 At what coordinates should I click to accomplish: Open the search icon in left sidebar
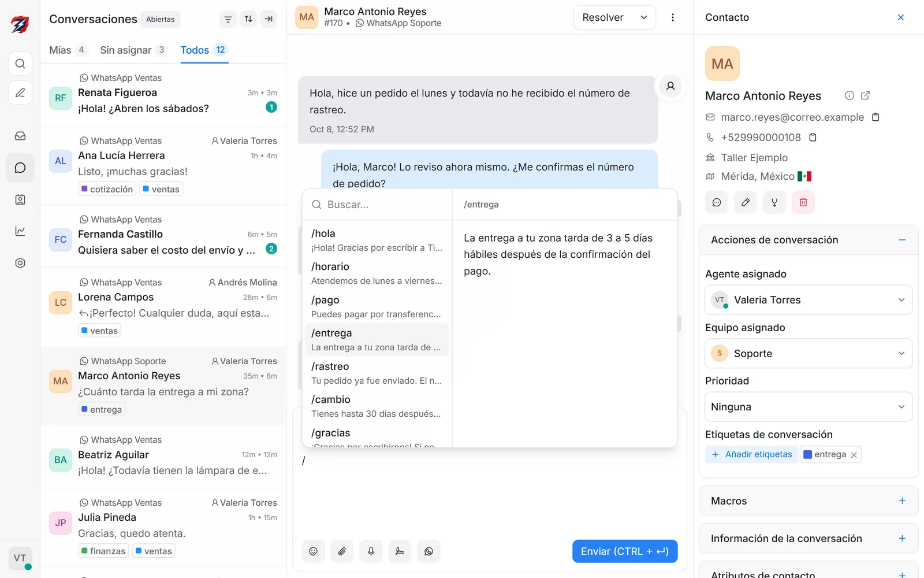click(20, 64)
